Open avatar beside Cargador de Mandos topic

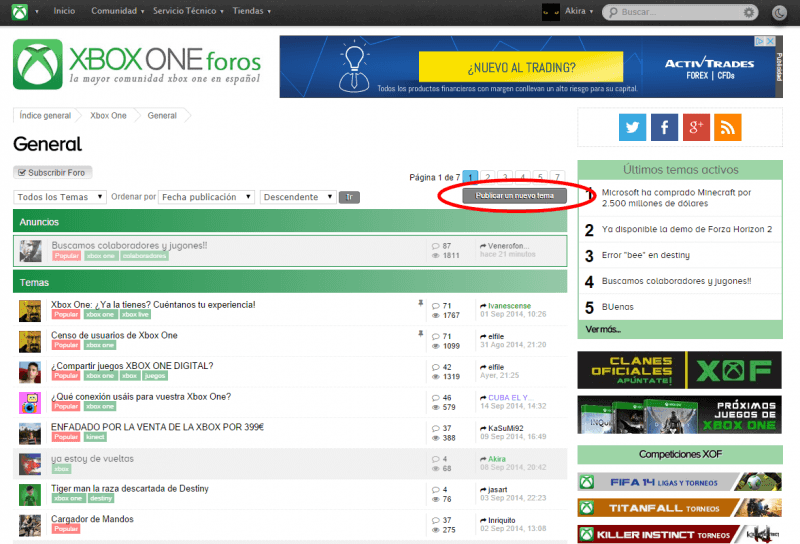[x=30, y=525]
